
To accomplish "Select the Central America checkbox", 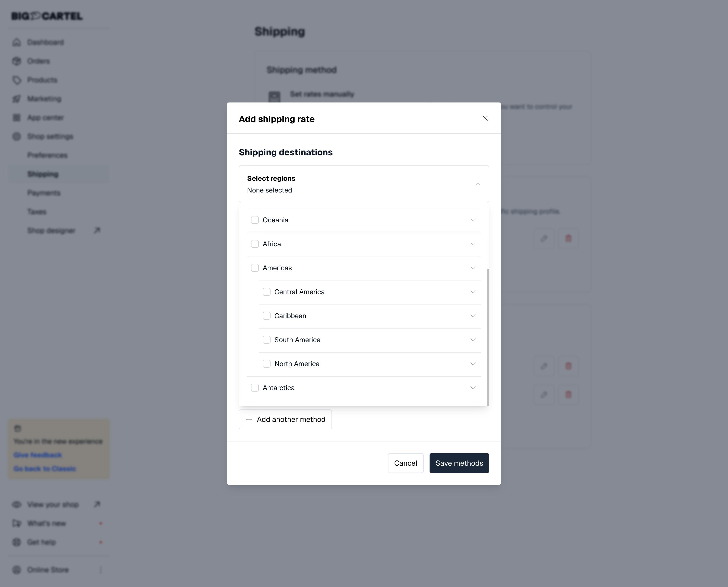I will pos(266,292).
